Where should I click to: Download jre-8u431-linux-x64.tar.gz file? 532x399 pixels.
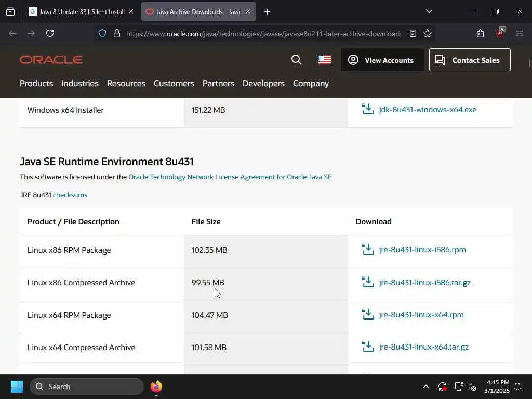[423, 347]
